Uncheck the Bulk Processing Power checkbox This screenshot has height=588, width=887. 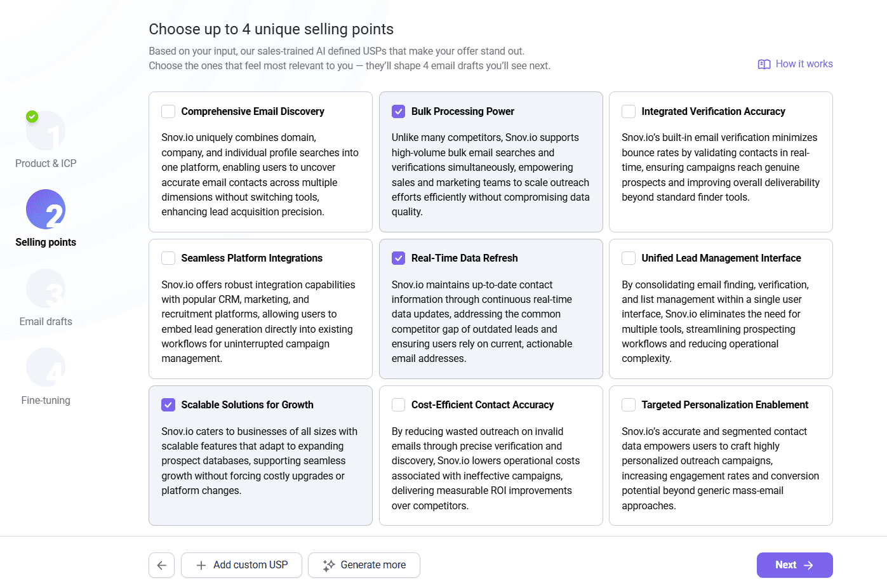(399, 112)
